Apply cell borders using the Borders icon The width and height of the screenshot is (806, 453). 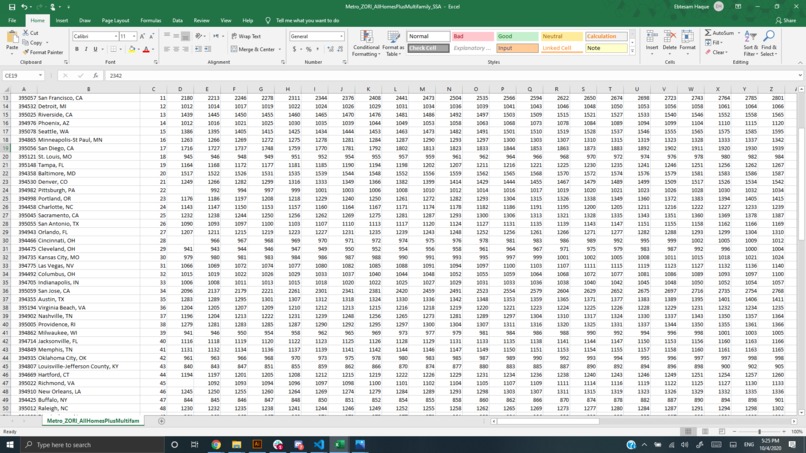pos(113,49)
